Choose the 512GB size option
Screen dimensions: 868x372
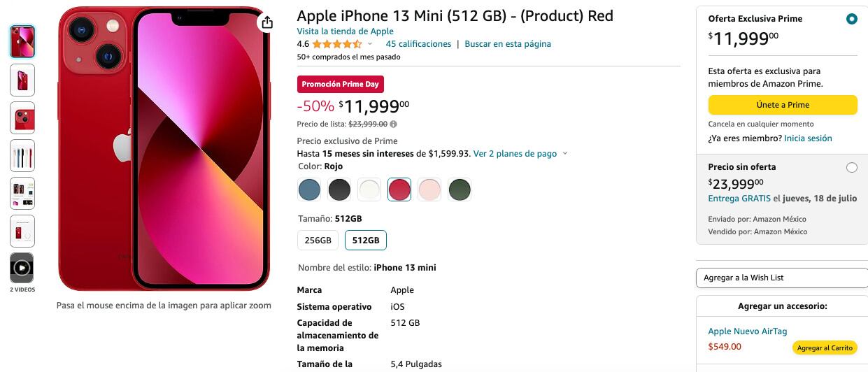point(366,241)
